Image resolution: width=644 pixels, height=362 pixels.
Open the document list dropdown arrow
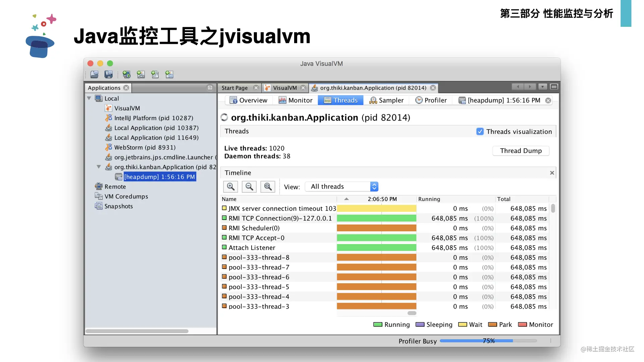[542, 87]
